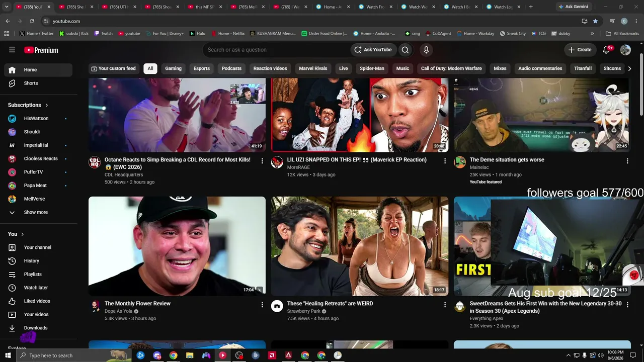Go to the YouTube Premium logo home
Screen dimensions: 644x362
(x=41, y=50)
